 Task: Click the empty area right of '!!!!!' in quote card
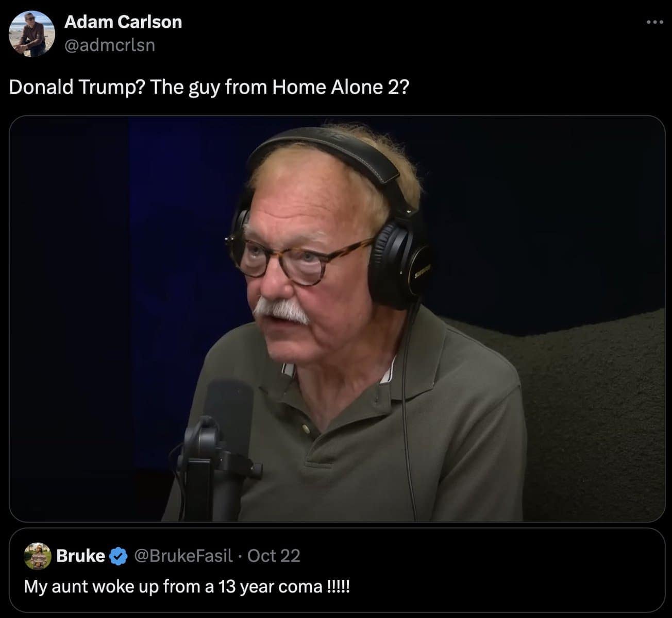(505, 587)
